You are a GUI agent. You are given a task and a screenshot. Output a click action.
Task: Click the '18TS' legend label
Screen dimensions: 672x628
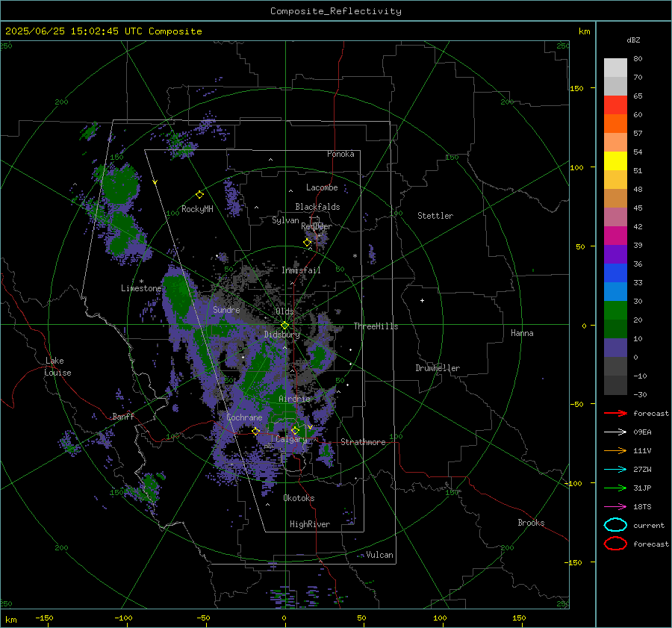[642, 507]
